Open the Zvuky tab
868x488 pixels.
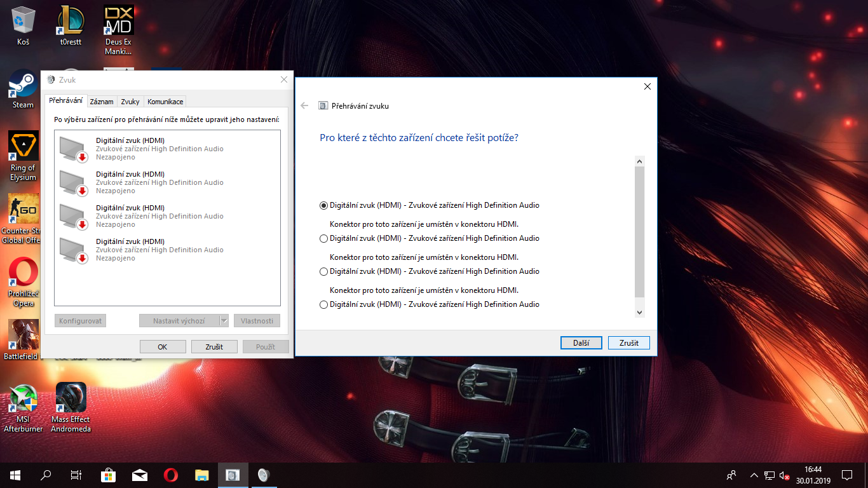pyautogui.click(x=130, y=102)
